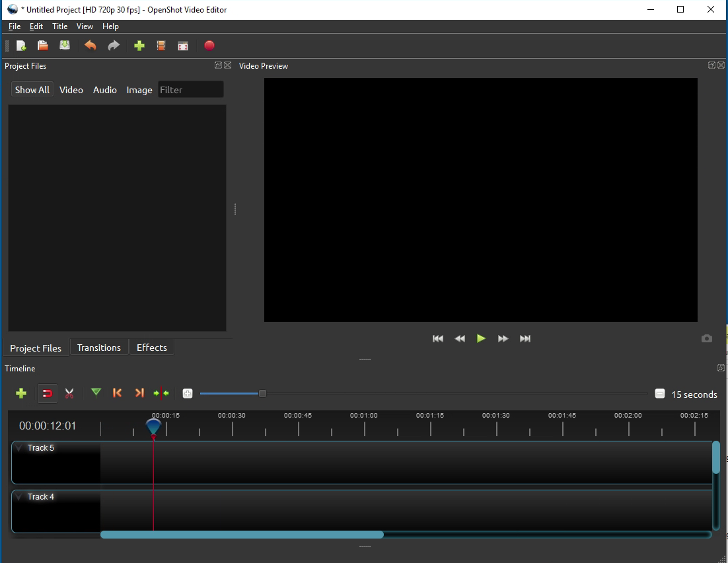Open the Track 4 dropdown arrow
Screen dimensions: 728x563
[19, 496]
